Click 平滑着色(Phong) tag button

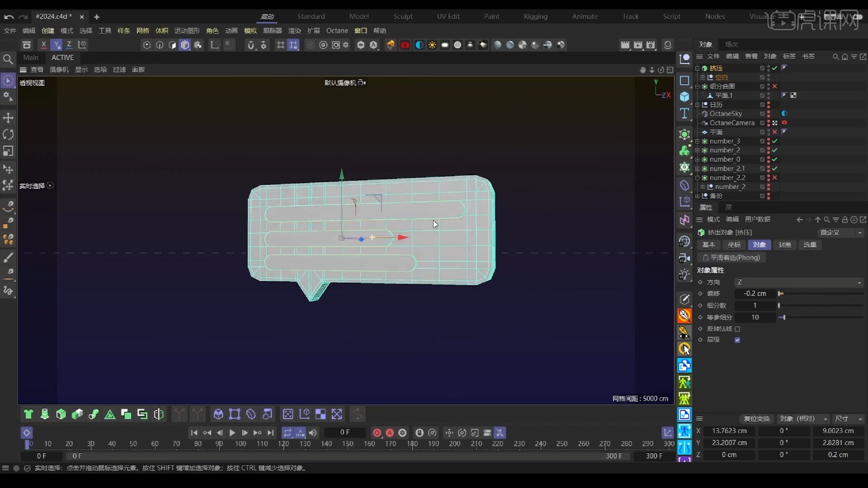coord(731,258)
